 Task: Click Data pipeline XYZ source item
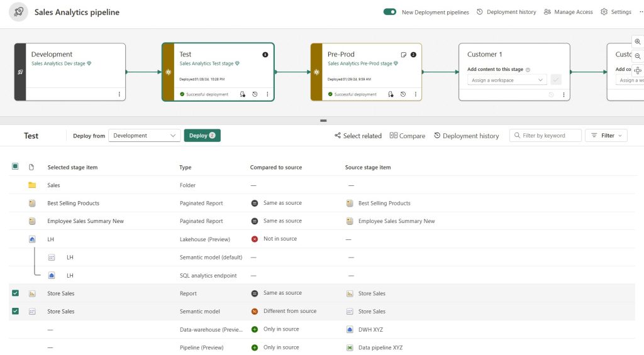(375, 347)
